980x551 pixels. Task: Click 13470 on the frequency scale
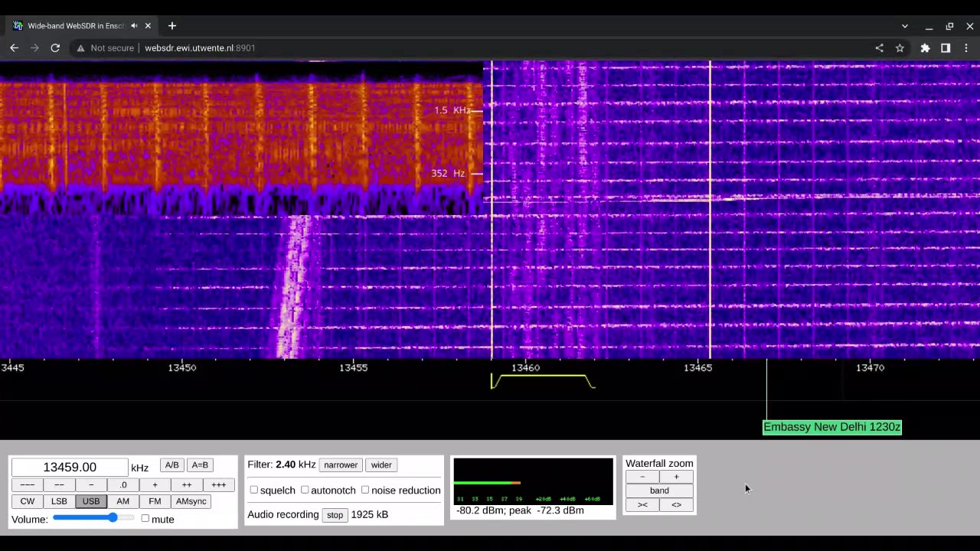point(870,367)
